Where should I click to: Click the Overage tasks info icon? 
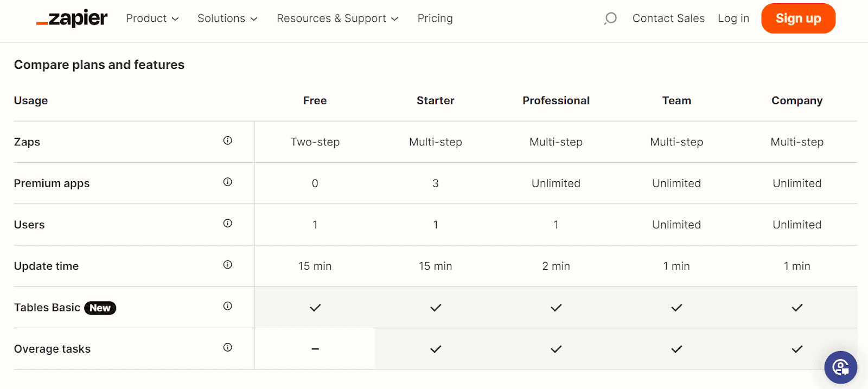point(228,348)
